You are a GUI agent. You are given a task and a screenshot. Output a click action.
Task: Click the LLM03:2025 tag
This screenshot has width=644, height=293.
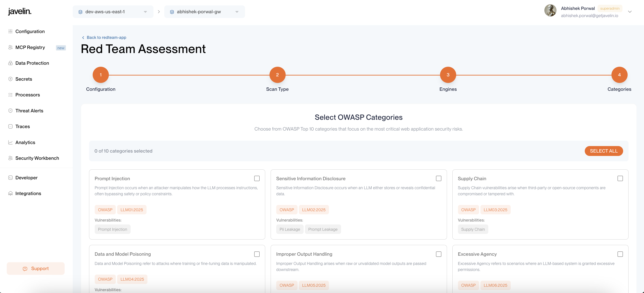495,210
